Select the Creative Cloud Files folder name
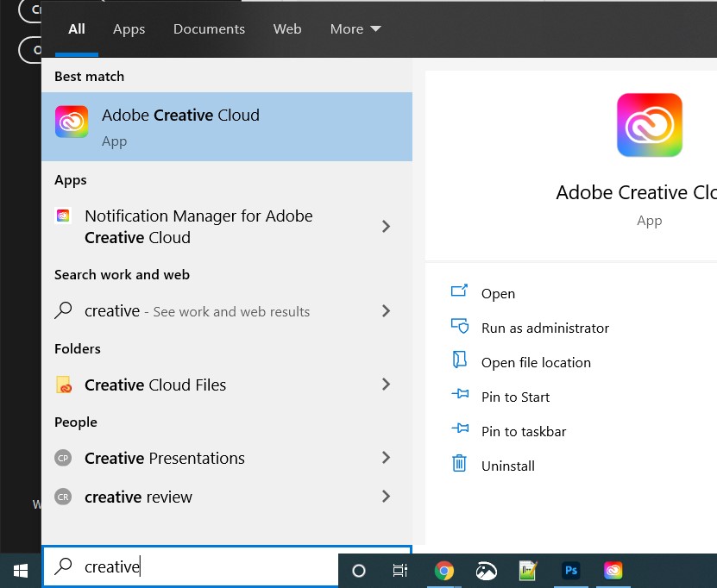Image resolution: width=717 pixels, height=588 pixels. (x=155, y=385)
